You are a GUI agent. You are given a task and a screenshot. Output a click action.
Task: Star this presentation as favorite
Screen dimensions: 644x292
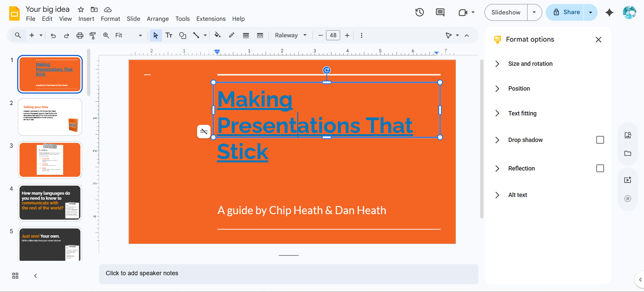tap(81, 9)
